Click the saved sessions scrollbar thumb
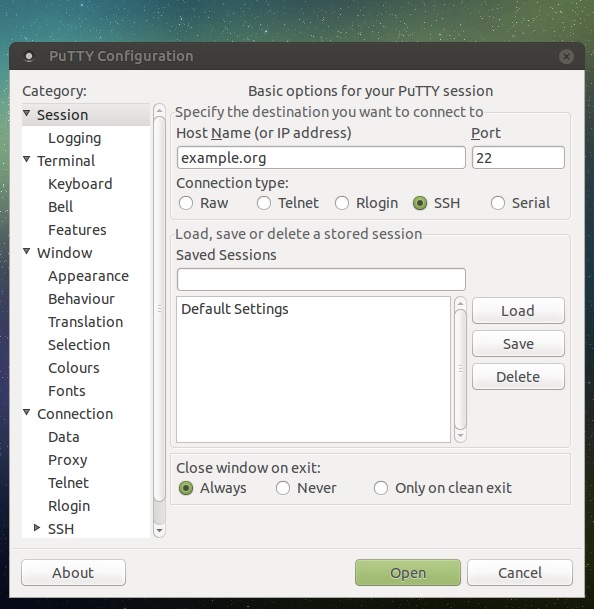The image size is (594, 609). click(460, 369)
